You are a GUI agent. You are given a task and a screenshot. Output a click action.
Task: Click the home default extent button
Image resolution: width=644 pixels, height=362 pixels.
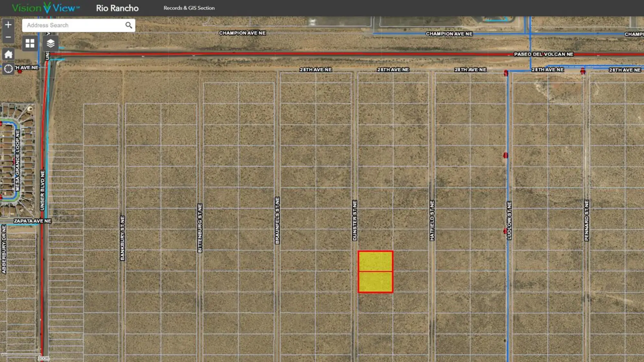click(x=8, y=54)
